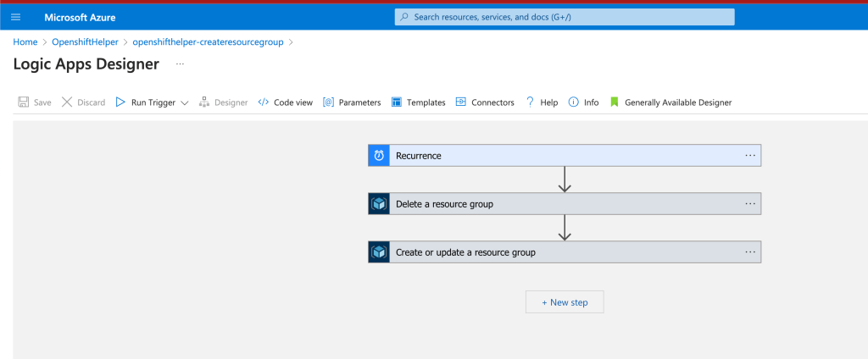Click arrow between Recurrence and Delete step
Viewport: 868px width, 359px height.
point(565,179)
